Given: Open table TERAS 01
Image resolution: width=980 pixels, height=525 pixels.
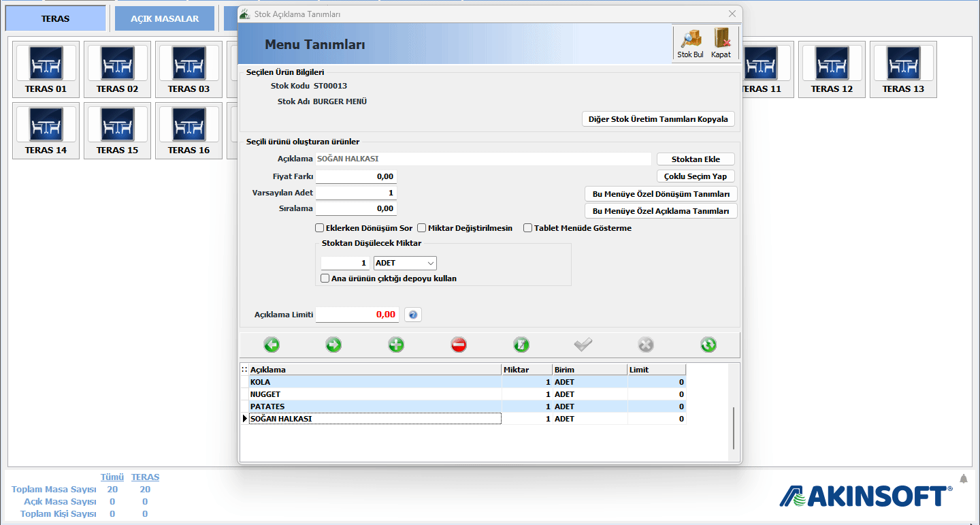Looking at the screenshot, I should pyautogui.click(x=46, y=69).
